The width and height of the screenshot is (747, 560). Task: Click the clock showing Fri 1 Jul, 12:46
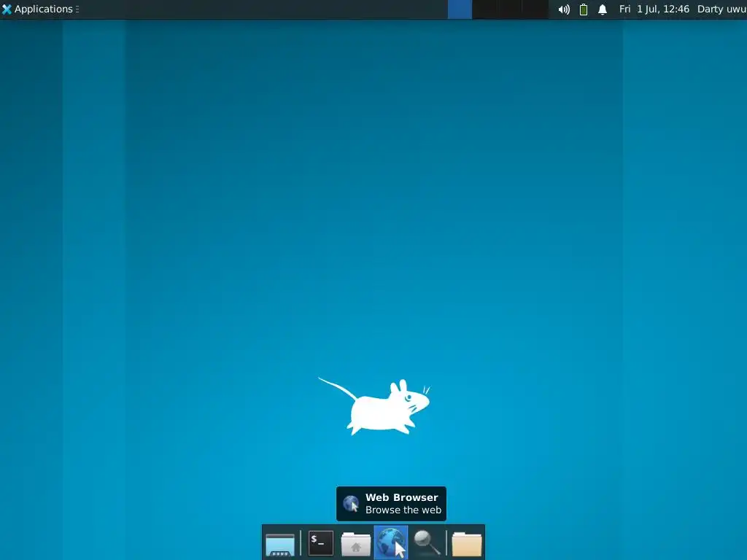(x=654, y=9)
